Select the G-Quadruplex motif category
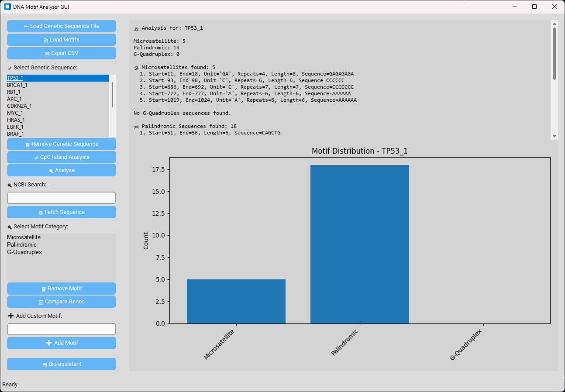Image resolution: width=565 pixels, height=392 pixels. [x=24, y=252]
